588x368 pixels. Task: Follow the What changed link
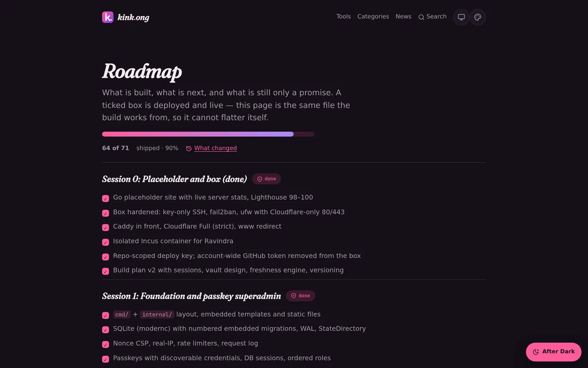[215, 148]
